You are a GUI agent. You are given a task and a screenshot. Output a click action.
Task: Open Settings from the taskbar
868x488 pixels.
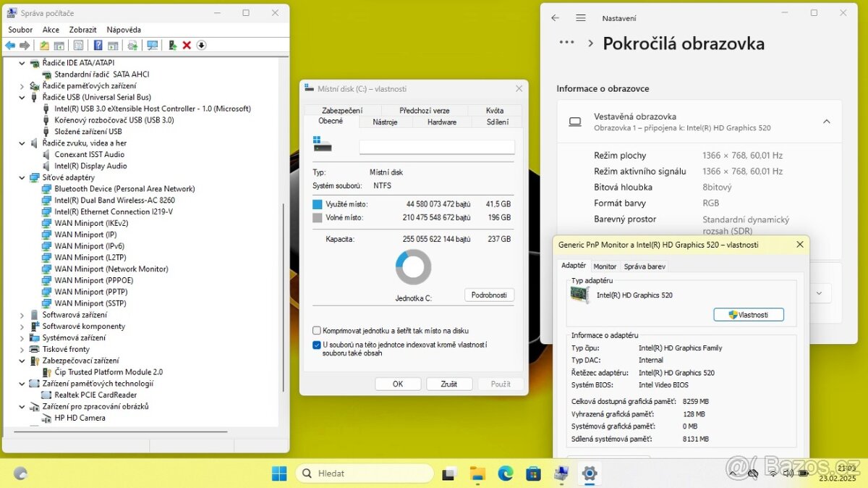[590, 473]
